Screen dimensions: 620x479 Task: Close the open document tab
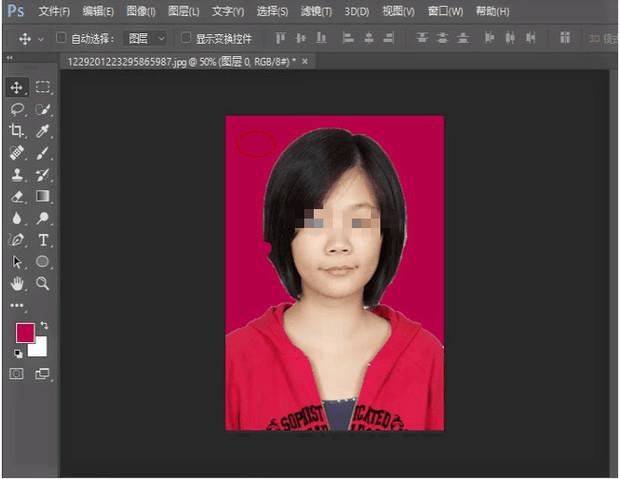point(305,61)
